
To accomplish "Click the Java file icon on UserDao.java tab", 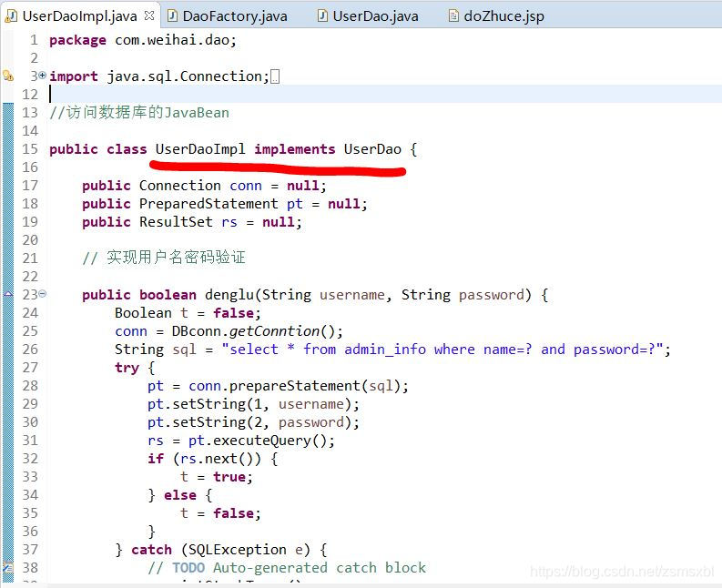I will [x=322, y=16].
